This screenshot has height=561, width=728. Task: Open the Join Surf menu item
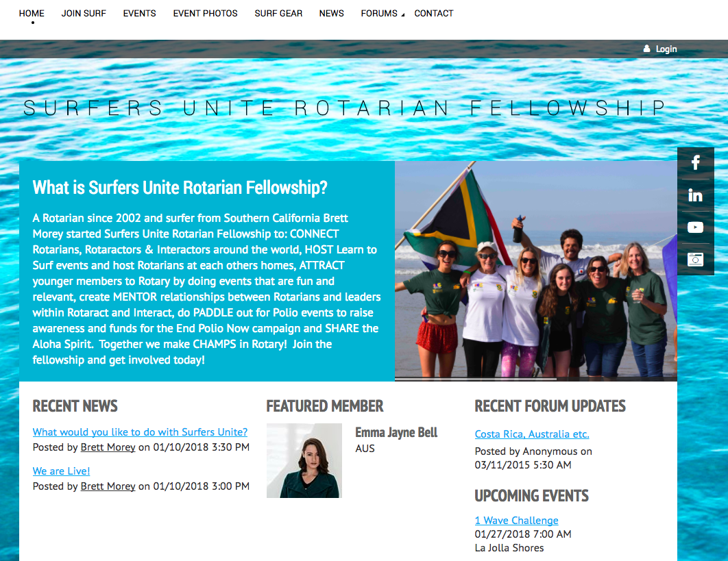pos(84,14)
